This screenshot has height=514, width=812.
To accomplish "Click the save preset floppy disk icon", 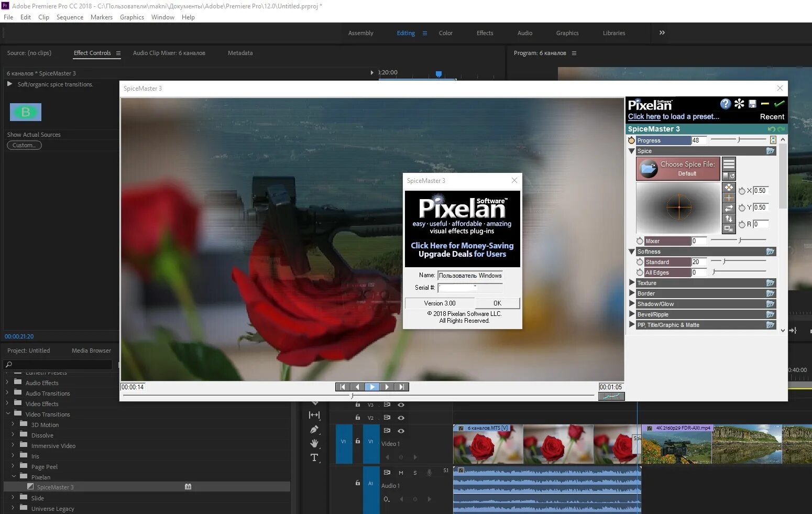I will [752, 104].
